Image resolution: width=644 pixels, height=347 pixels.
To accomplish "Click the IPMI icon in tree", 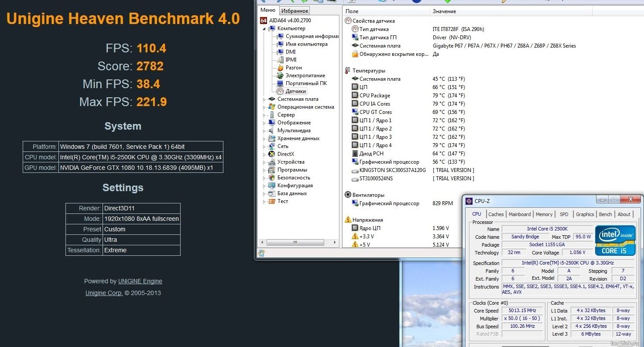I will point(281,60).
